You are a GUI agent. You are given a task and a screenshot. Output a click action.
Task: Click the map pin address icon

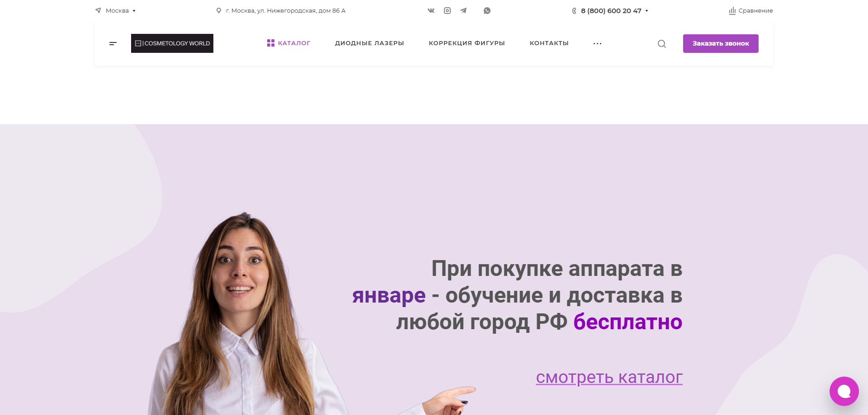(x=219, y=10)
